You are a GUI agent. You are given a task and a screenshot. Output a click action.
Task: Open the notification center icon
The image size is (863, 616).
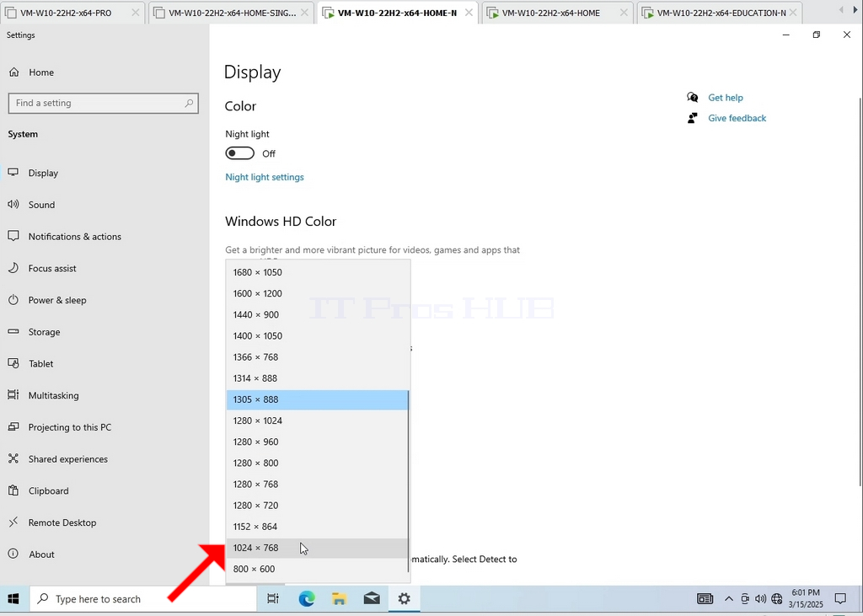coord(840,599)
